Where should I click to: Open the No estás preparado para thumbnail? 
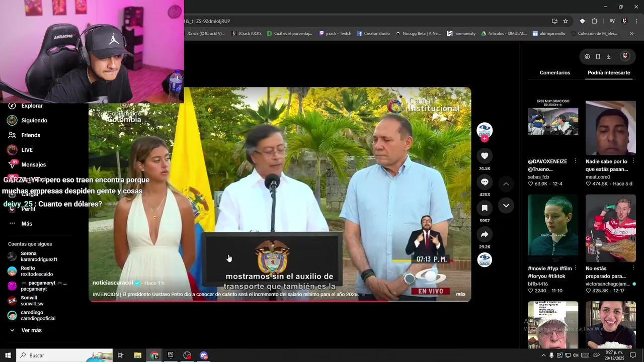tap(611, 228)
